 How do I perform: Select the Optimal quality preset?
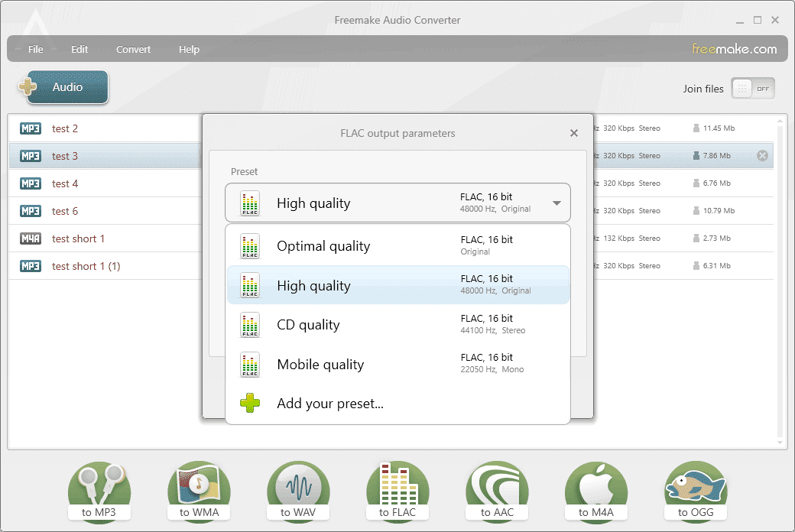[398, 246]
